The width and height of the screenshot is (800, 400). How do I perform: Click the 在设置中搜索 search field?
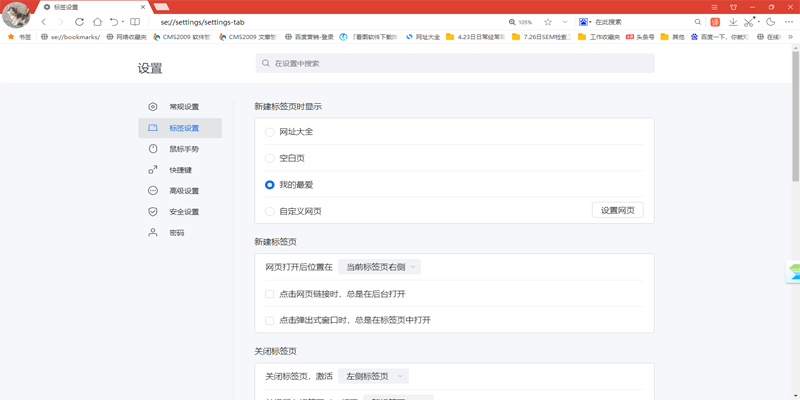pos(455,63)
